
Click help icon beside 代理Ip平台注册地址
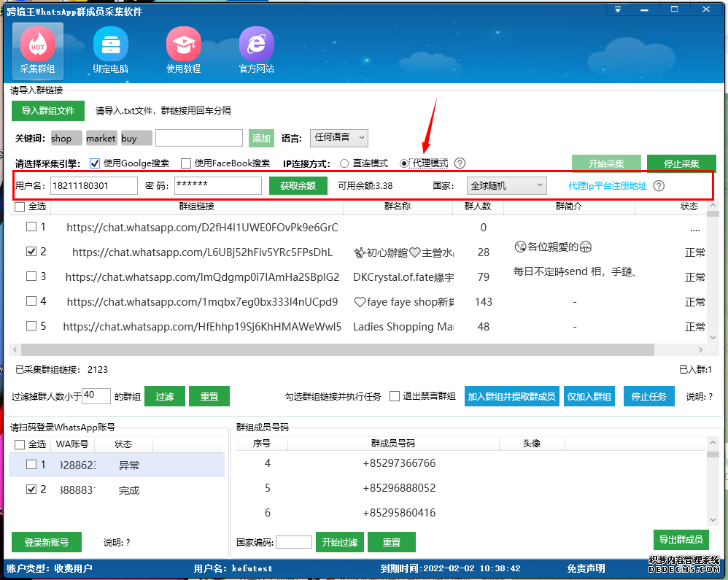click(x=659, y=186)
